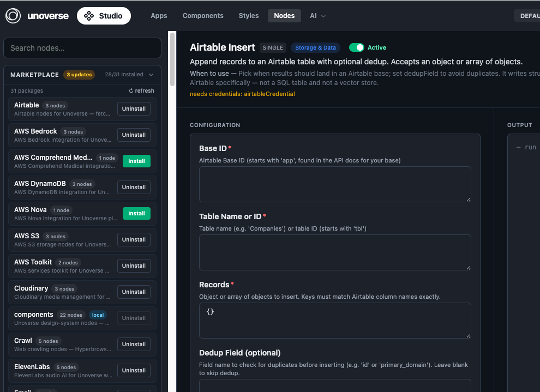
Task: Click the 28/31 installed label
Action: pos(124,74)
